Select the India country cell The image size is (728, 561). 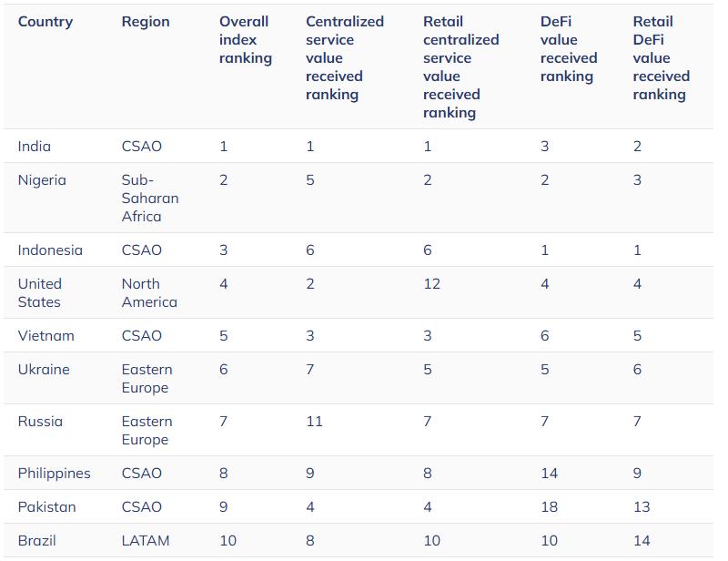(x=35, y=147)
